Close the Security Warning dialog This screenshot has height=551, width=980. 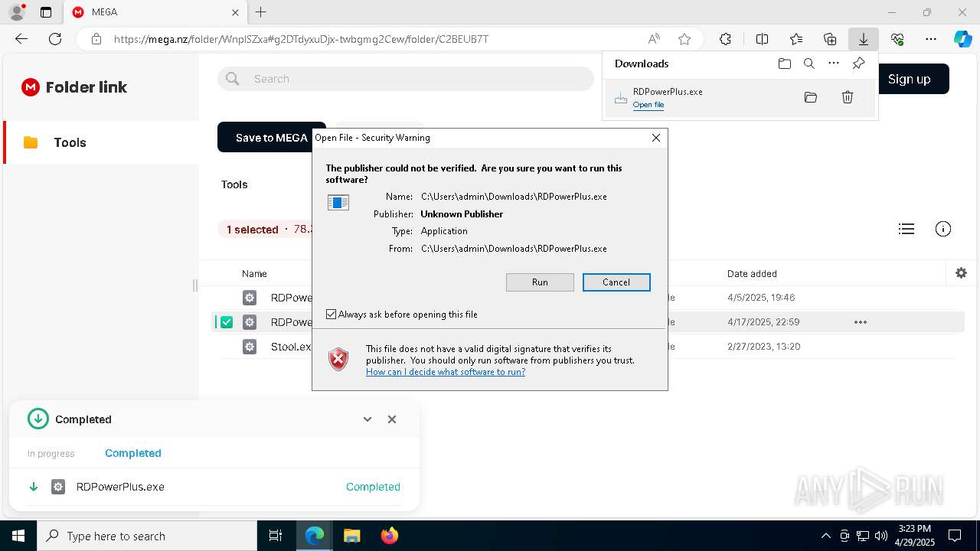(656, 138)
